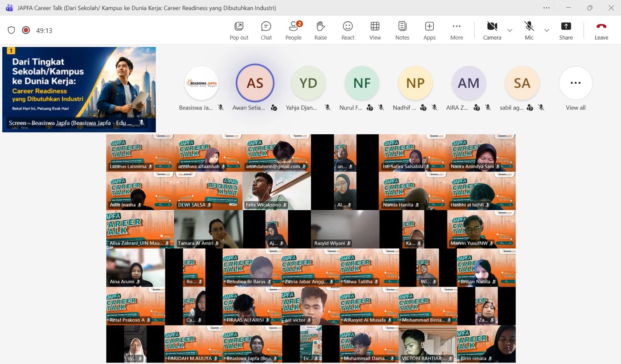Select DEWI SALSA's video tile
Viewport: 621px width, 364px height.
coord(208,191)
